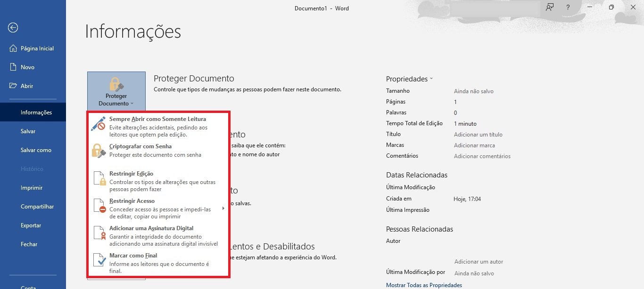The height and width of the screenshot is (289, 644).
Task: Open the feedback icon in title bar
Action: (549, 8)
